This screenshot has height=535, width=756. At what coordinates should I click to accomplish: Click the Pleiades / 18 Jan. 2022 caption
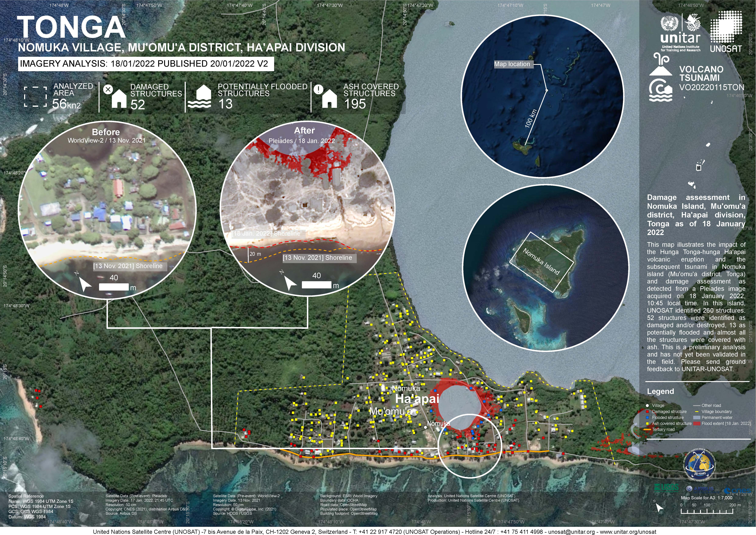coord(302,141)
